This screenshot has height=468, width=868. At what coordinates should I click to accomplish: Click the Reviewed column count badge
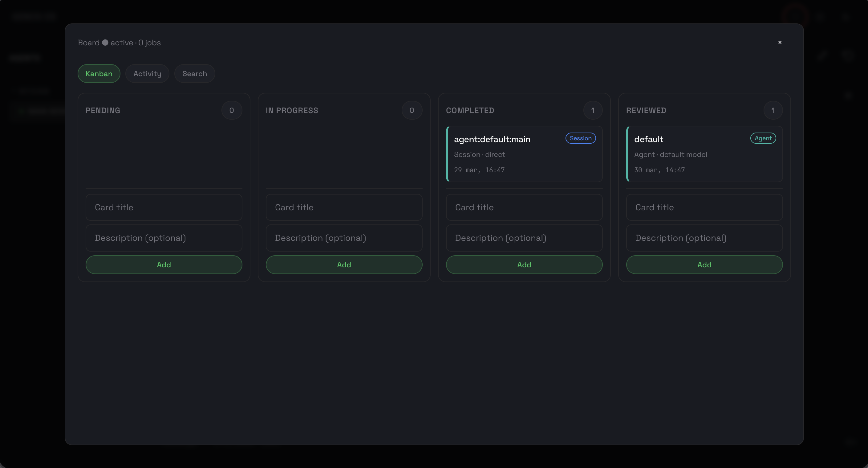pyautogui.click(x=773, y=110)
